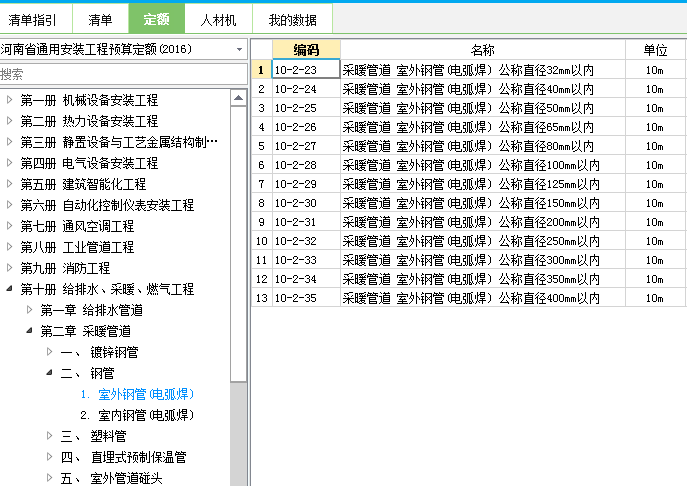Expand 第九册 消防工程 node
Image resolution: width=687 pixels, height=486 pixels.
click(9, 268)
